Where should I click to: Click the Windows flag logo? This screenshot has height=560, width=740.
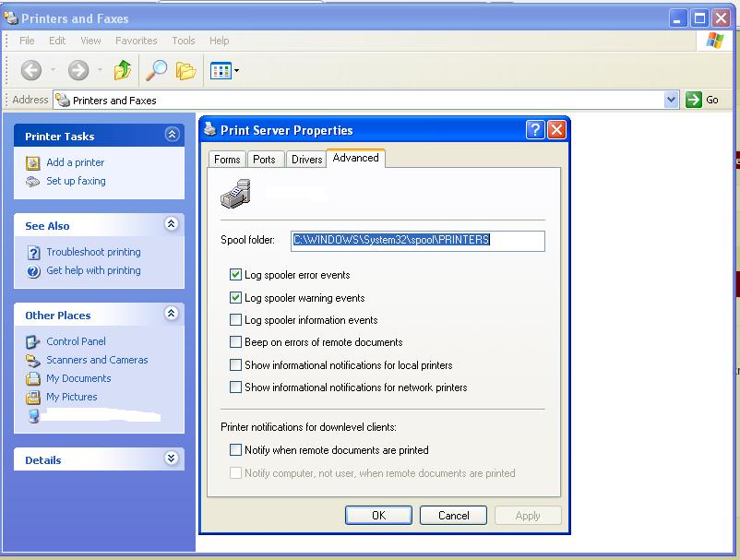coord(714,41)
